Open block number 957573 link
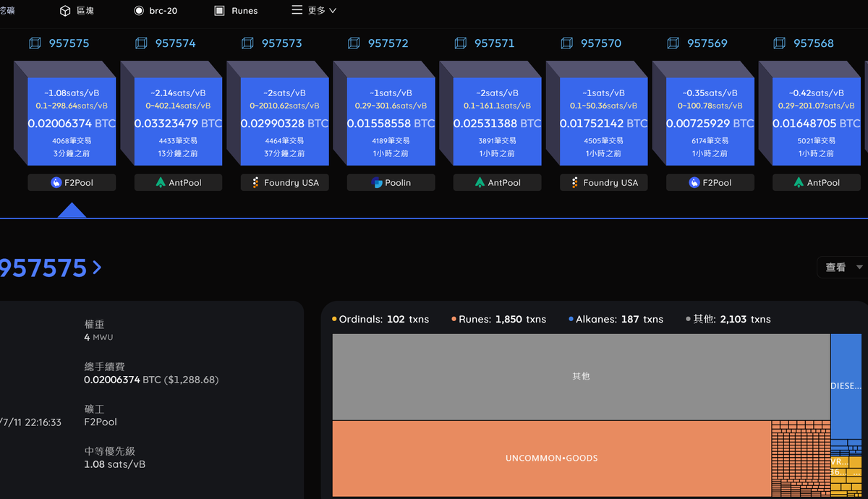Viewport: 868px width, 499px height. coord(281,43)
